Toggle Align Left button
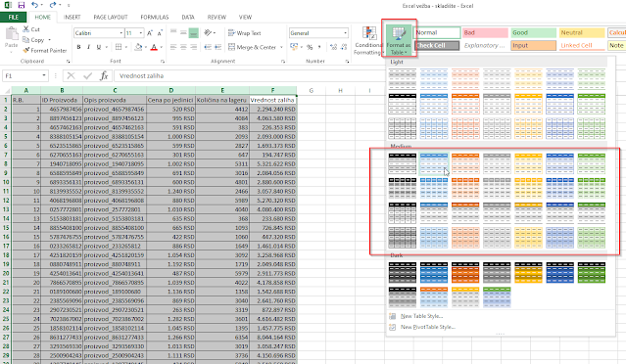Screen dimensions: 626x364 click(x=173, y=47)
